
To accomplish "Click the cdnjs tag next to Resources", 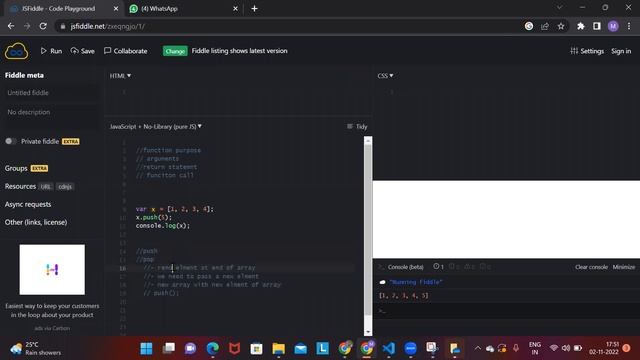I will click(65, 187).
